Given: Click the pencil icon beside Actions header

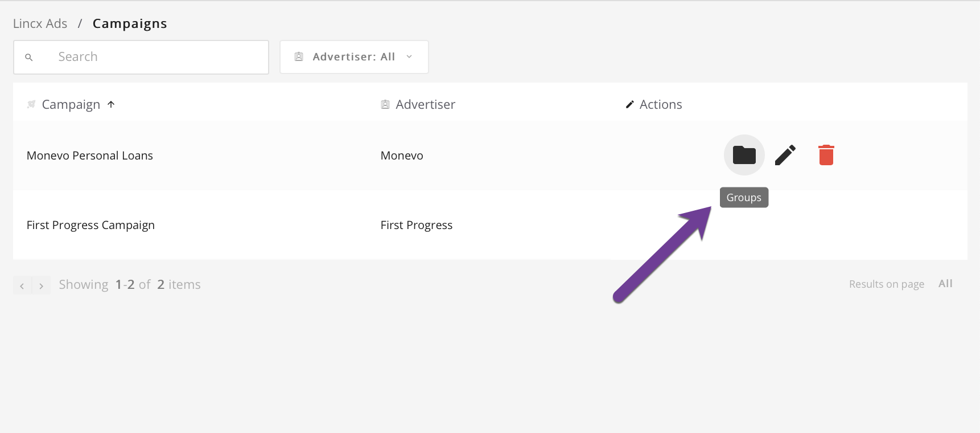Looking at the screenshot, I should pos(629,104).
